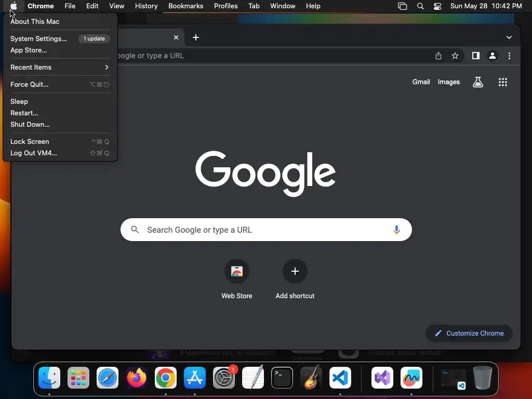Open minimized VS Code window thumbnail
The height and width of the screenshot is (399, 532).
453,379
